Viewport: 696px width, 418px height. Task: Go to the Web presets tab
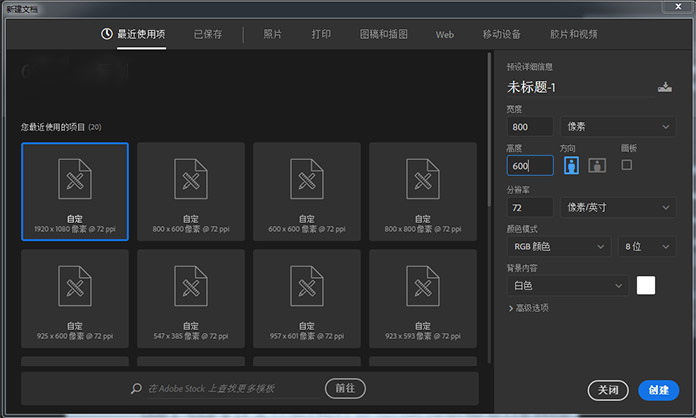point(444,35)
